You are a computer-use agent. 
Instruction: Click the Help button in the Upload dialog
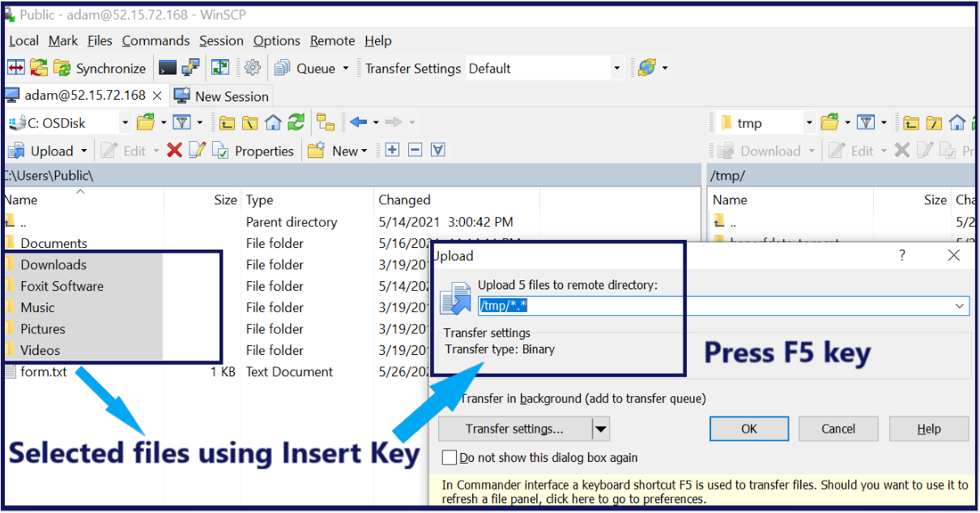point(929,429)
